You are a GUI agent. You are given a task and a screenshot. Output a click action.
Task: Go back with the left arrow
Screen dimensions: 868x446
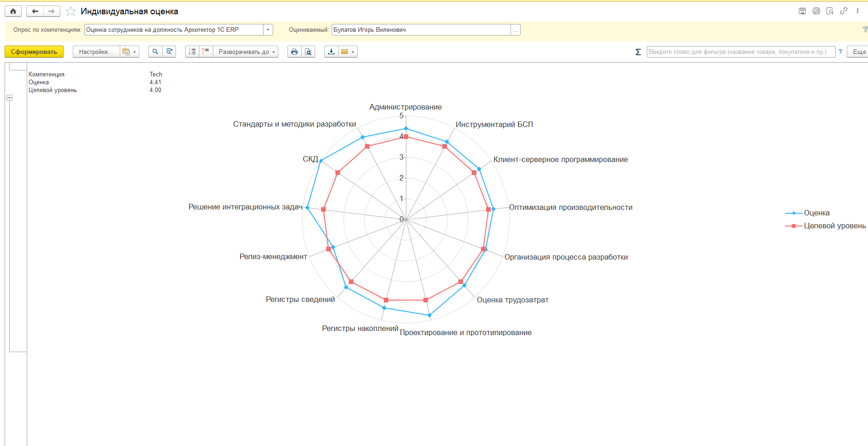click(35, 11)
